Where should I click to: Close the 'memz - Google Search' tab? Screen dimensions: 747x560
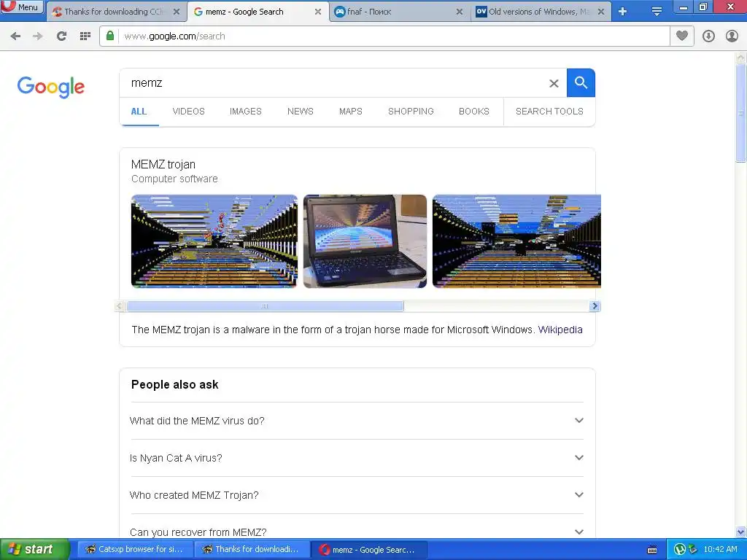[318, 12]
